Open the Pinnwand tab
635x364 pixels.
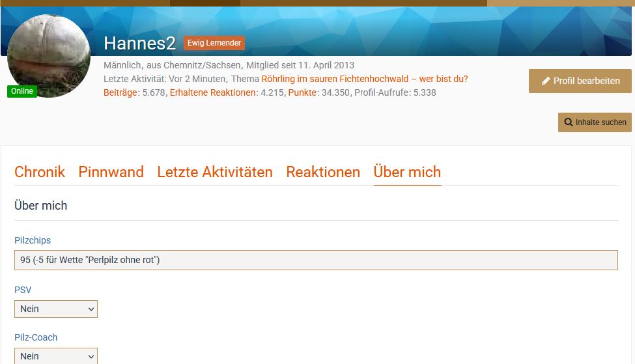coord(111,172)
